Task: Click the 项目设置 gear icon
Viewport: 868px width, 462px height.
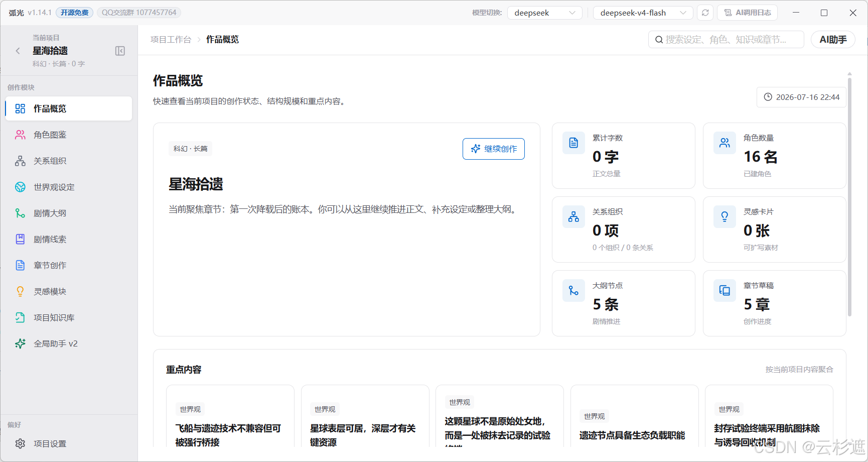Action: point(20,443)
